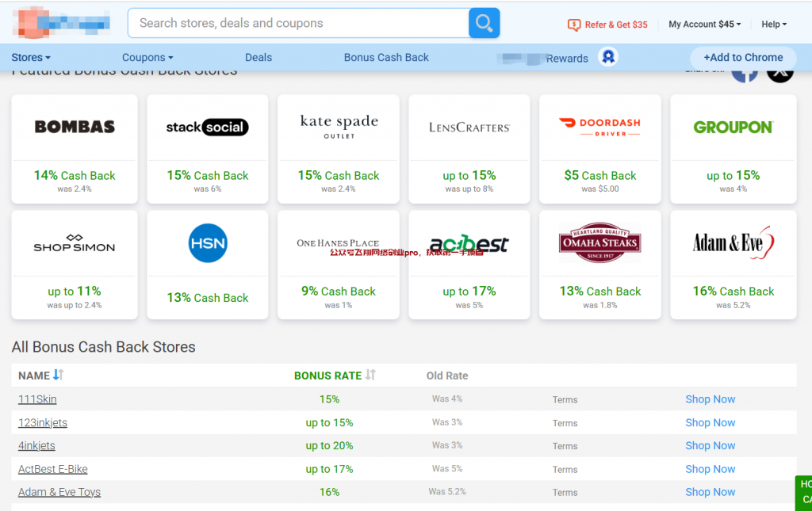Click the blue Rewards badge icon
Viewport: 812px width, 511px height.
pyautogui.click(x=608, y=57)
